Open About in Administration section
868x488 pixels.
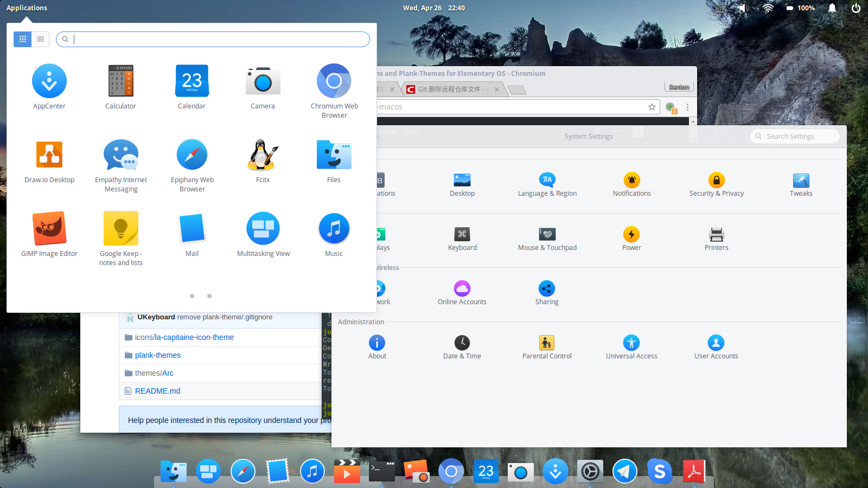click(377, 348)
